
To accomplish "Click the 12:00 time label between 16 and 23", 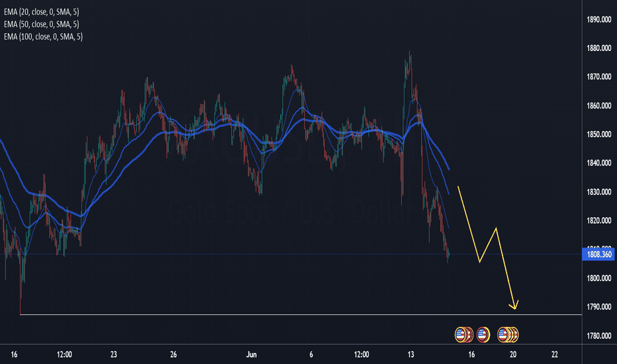I will [x=64, y=355].
